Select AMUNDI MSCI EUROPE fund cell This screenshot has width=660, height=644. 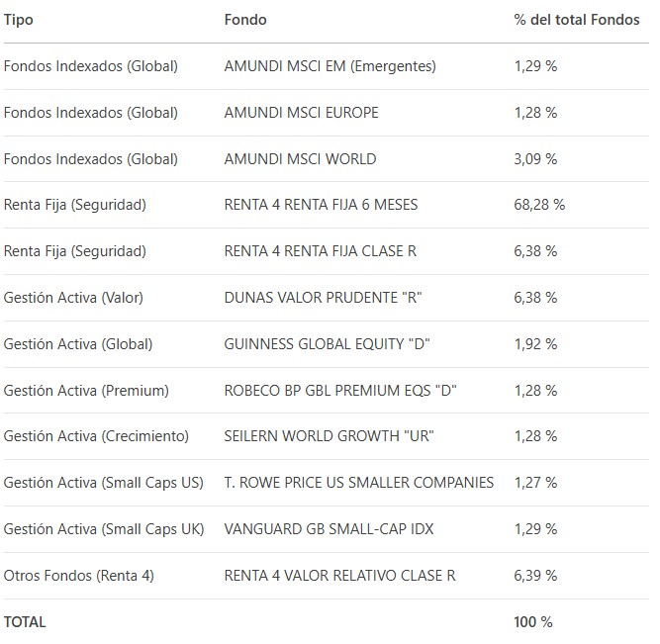coord(302,113)
